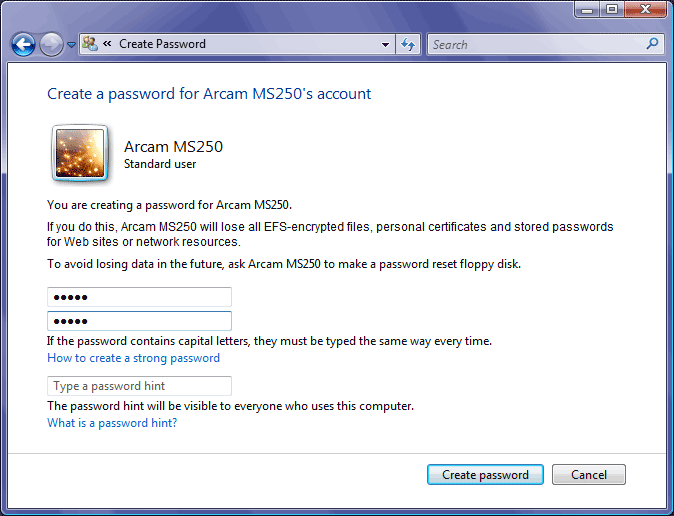
Task: Click the confirm password field
Action: click(x=139, y=321)
